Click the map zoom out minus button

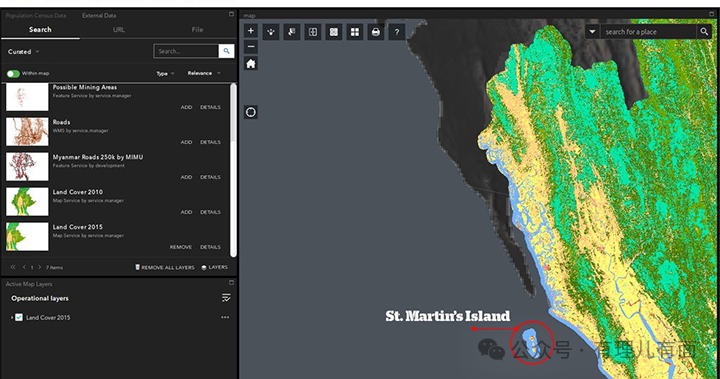tap(251, 46)
